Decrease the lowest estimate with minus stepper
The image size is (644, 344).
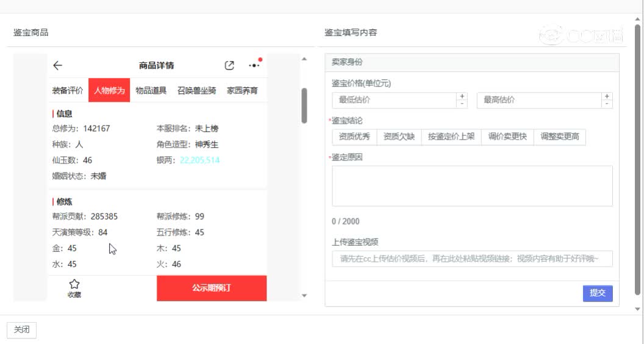[x=462, y=104]
